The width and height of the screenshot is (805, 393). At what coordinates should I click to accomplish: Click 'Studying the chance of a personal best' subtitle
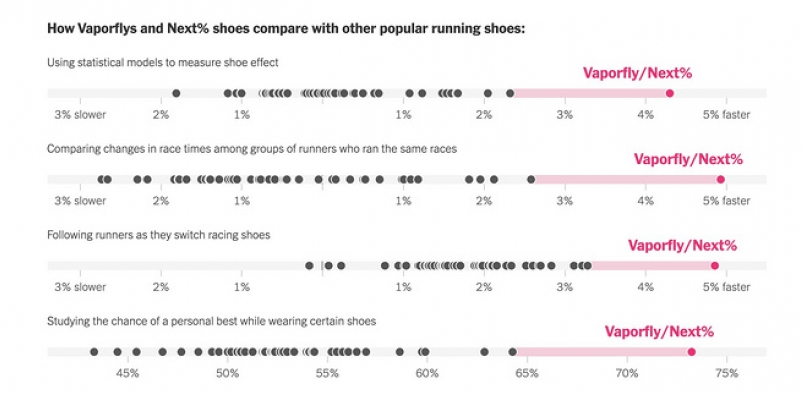pos(212,322)
